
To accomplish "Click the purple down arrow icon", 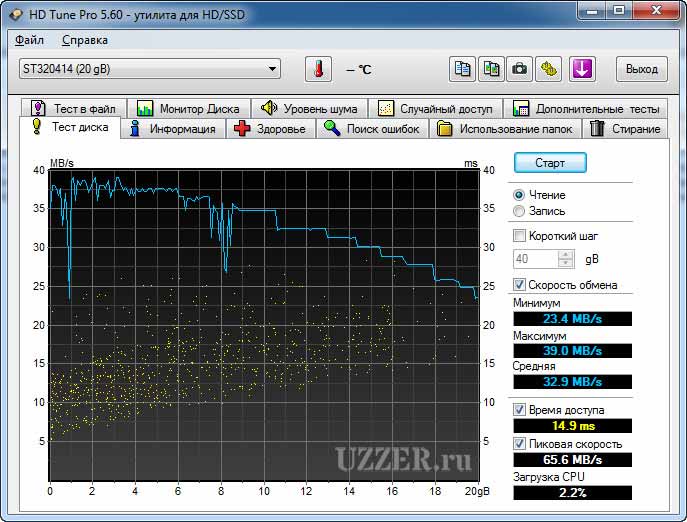I will coord(582,69).
